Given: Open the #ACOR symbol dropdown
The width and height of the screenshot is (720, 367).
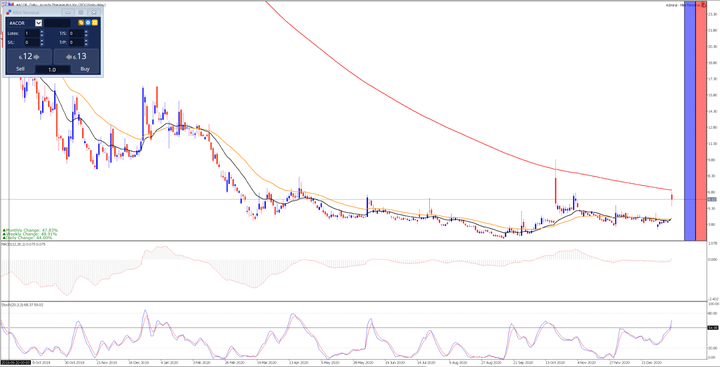Looking at the screenshot, I should pos(39,23).
